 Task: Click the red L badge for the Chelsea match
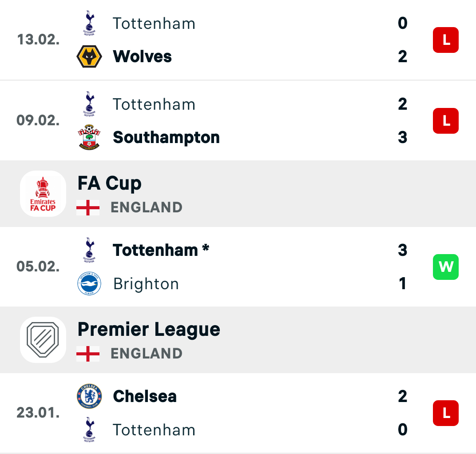pyautogui.click(x=446, y=413)
